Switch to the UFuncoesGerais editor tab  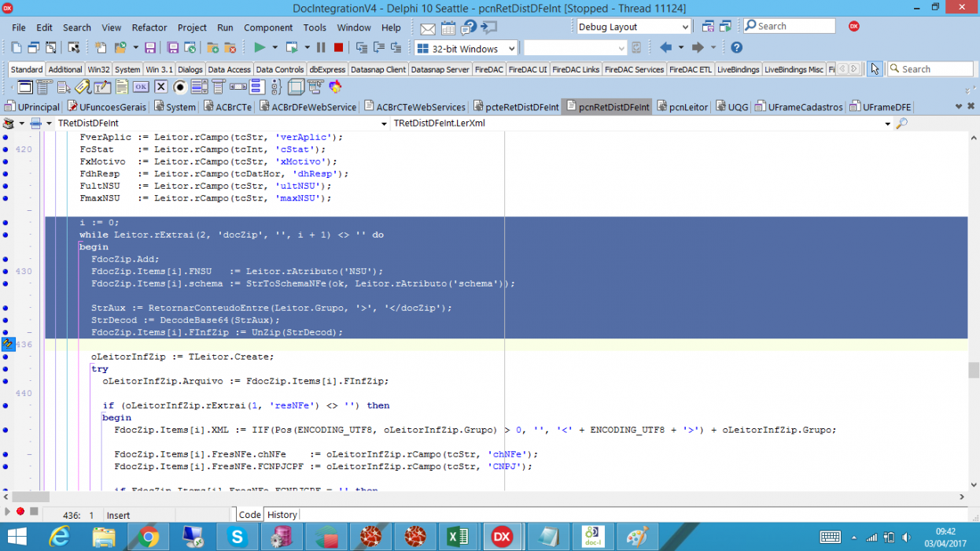pos(109,107)
